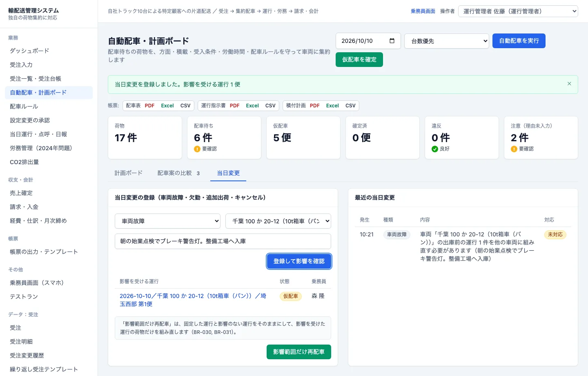Click the green 良好 check icon
The width and height of the screenshot is (588, 376).
click(x=435, y=149)
